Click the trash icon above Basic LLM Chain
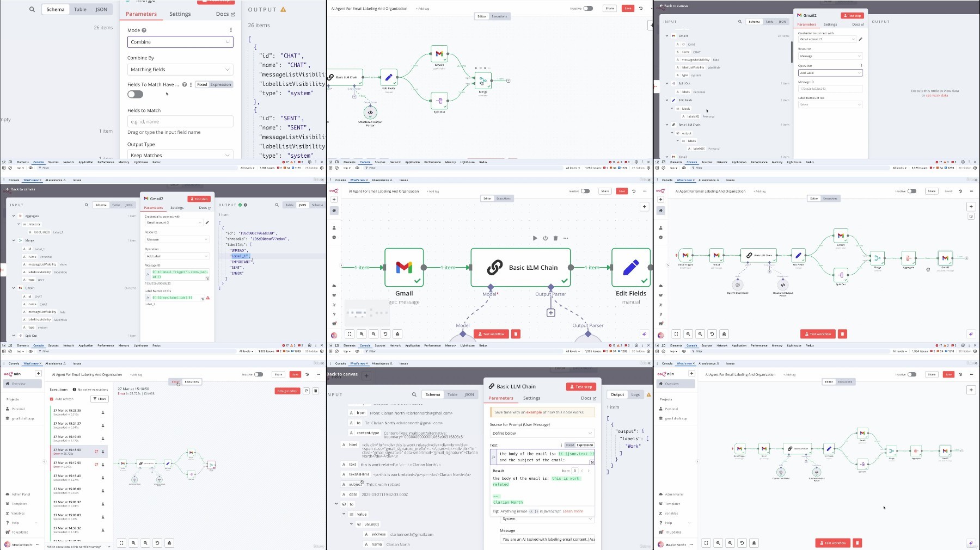This screenshot has width=980, height=550. click(x=555, y=238)
